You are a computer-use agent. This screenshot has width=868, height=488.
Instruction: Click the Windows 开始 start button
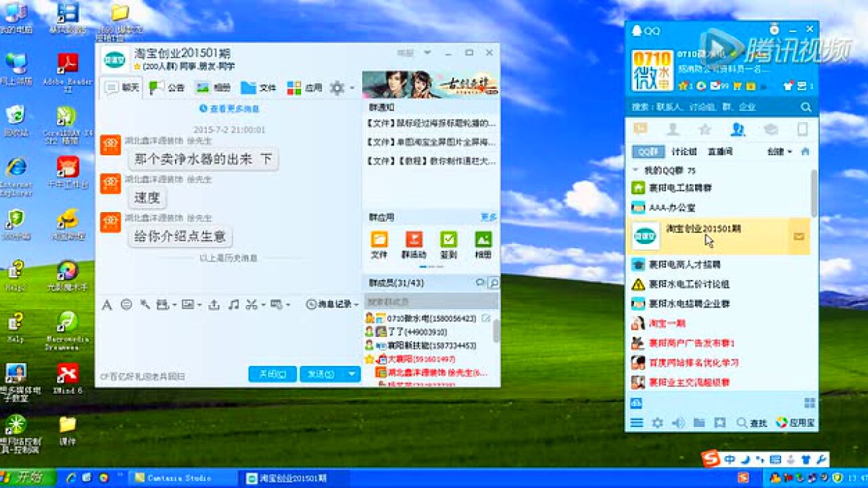pyautogui.click(x=27, y=478)
